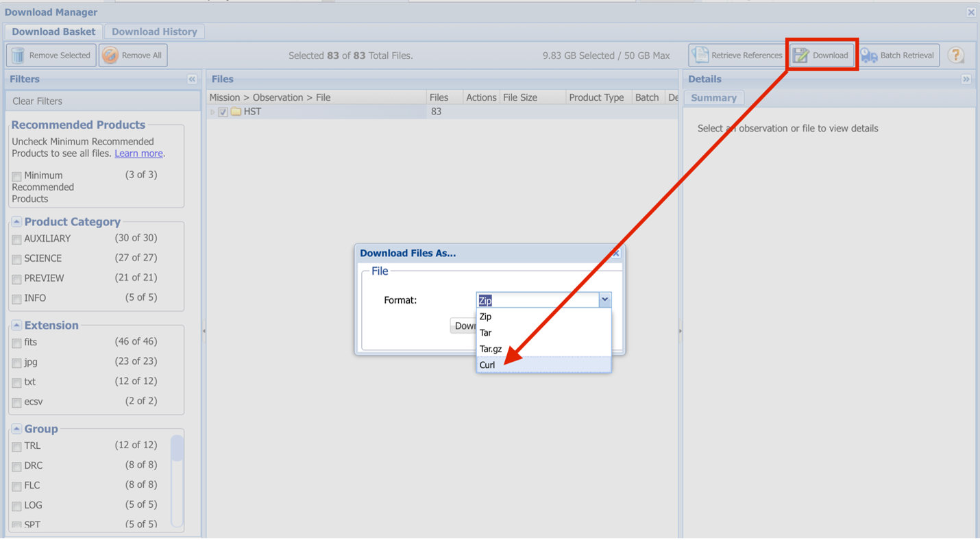Close the Download Files As dialog
The width and height of the screenshot is (980, 540).
pos(615,254)
